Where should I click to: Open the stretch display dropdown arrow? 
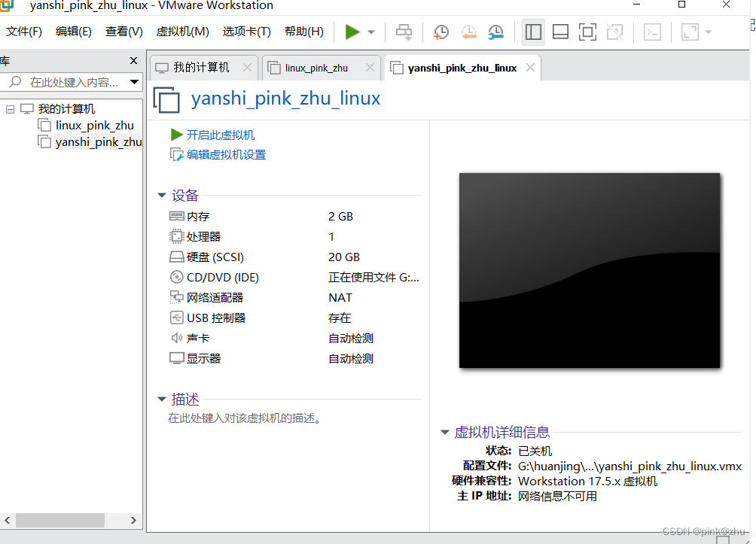point(709,32)
